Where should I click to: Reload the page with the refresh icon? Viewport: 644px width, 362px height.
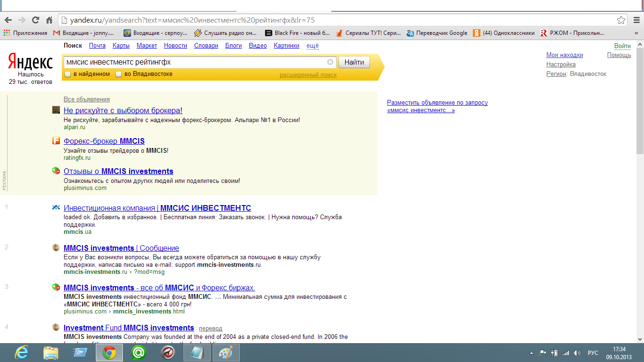tap(35, 20)
